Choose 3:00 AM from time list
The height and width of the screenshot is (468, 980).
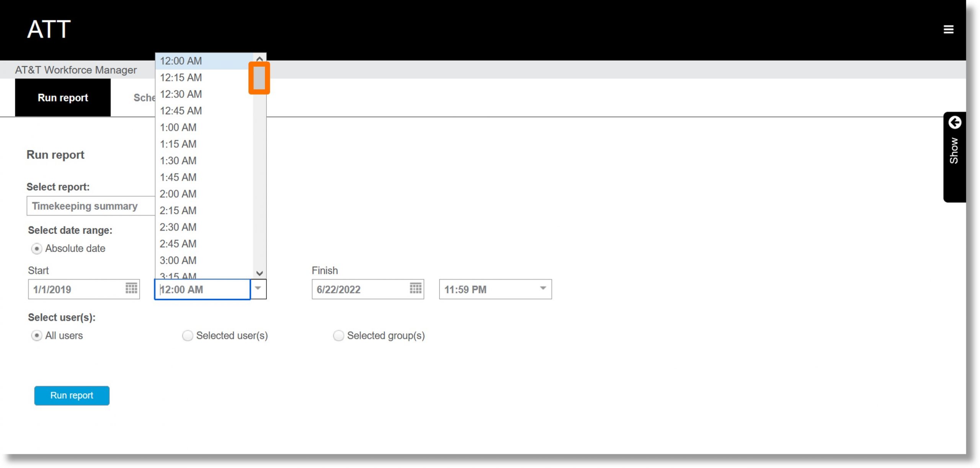pos(204,261)
